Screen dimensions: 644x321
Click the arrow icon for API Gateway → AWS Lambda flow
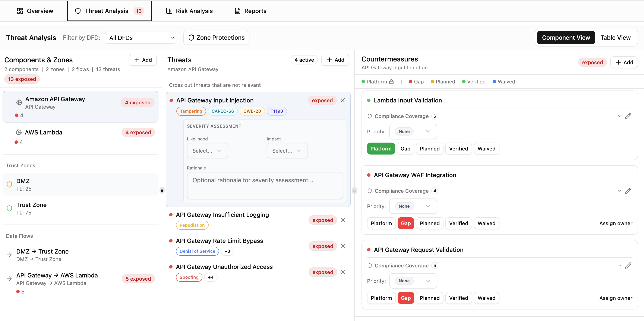coord(9,279)
